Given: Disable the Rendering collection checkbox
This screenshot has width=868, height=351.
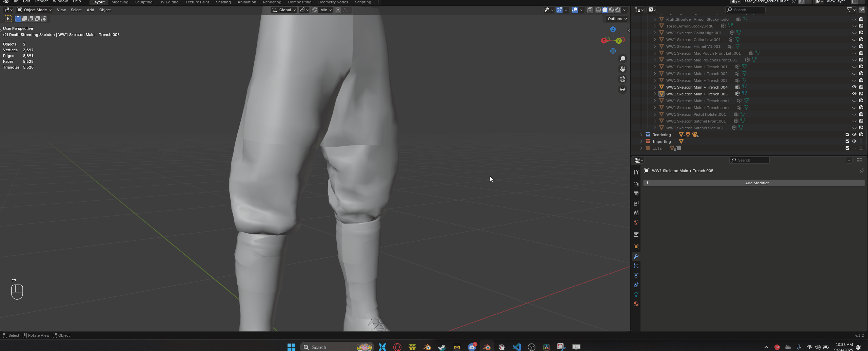Looking at the screenshot, I should pos(847,134).
